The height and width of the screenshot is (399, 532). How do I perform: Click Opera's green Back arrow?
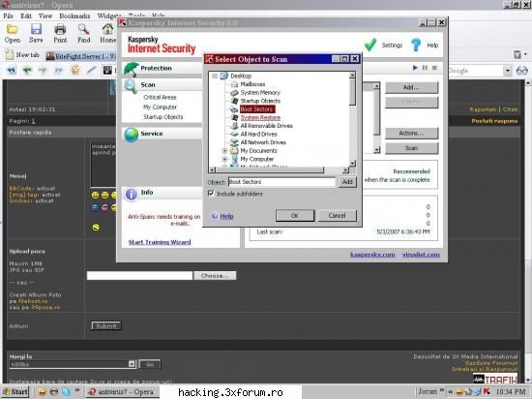tap(27, 71)
